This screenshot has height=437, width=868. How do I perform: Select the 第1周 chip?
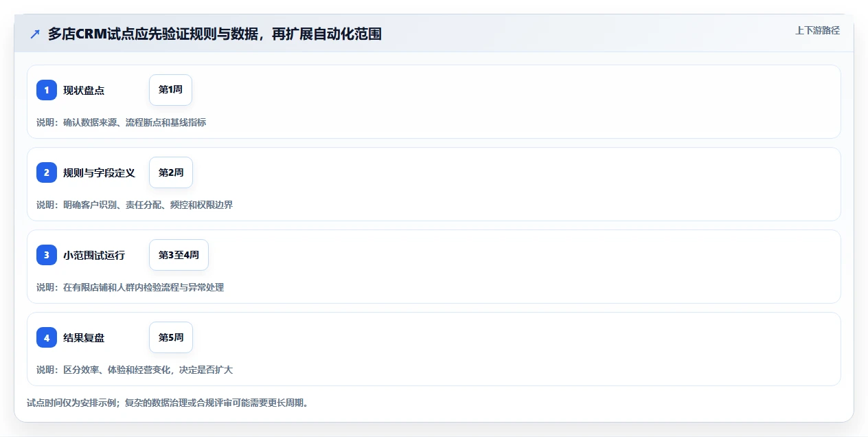coord(170,90)
